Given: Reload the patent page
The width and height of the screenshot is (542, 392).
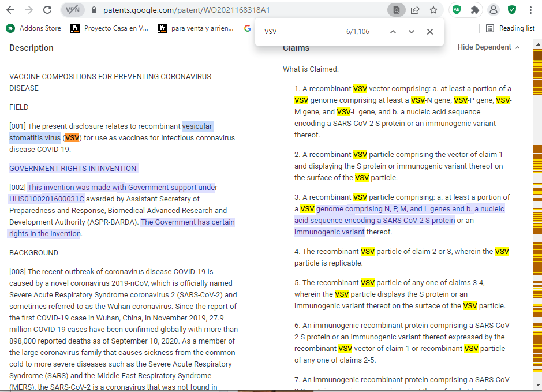Looking at the screenshot, I should point(47,10).
